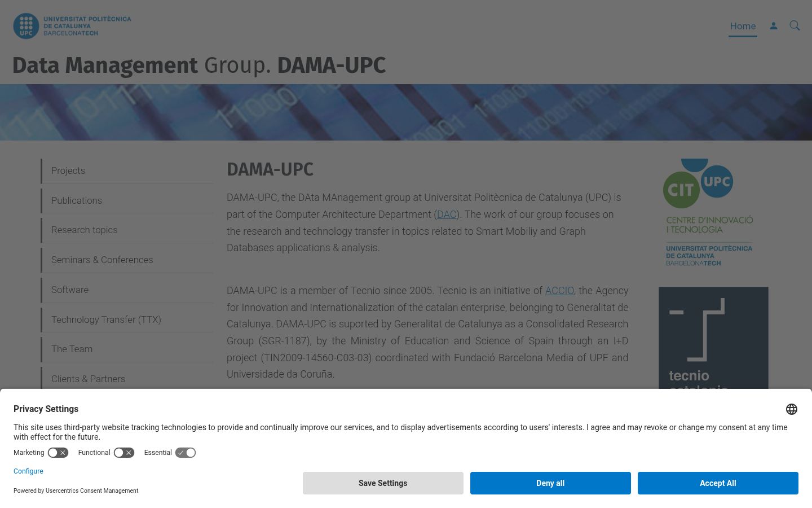812x508 pixels.
Task: Open Technology Transfer (TTX) section
Action: point(127,320)
